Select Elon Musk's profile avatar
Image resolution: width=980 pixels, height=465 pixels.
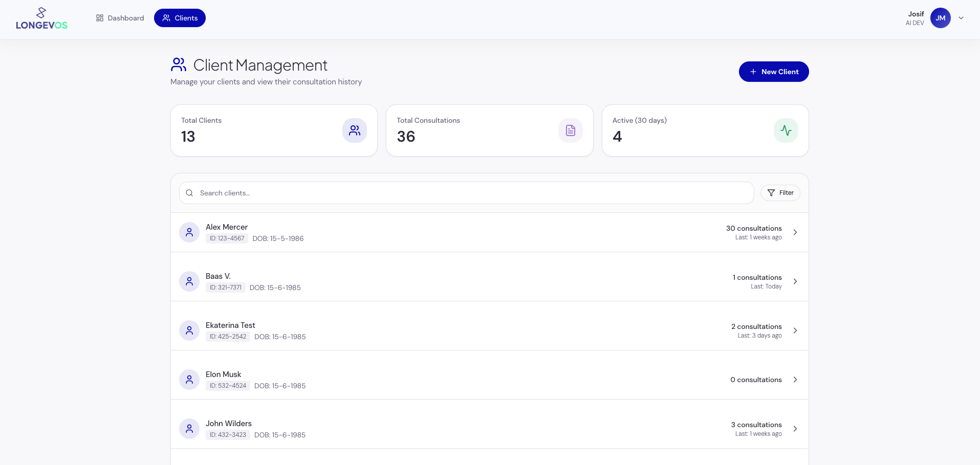(x=189, y=379)
